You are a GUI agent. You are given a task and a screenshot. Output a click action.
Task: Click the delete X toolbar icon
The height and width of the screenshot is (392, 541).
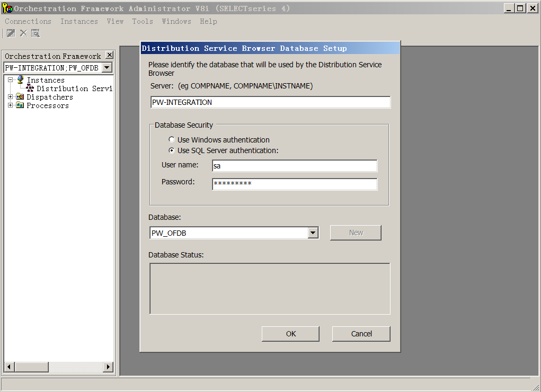pyautogui.click(x=23, y=33)
